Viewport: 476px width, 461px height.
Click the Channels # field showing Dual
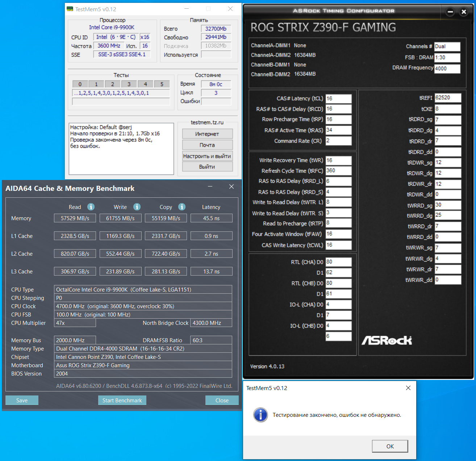[447, 46]
